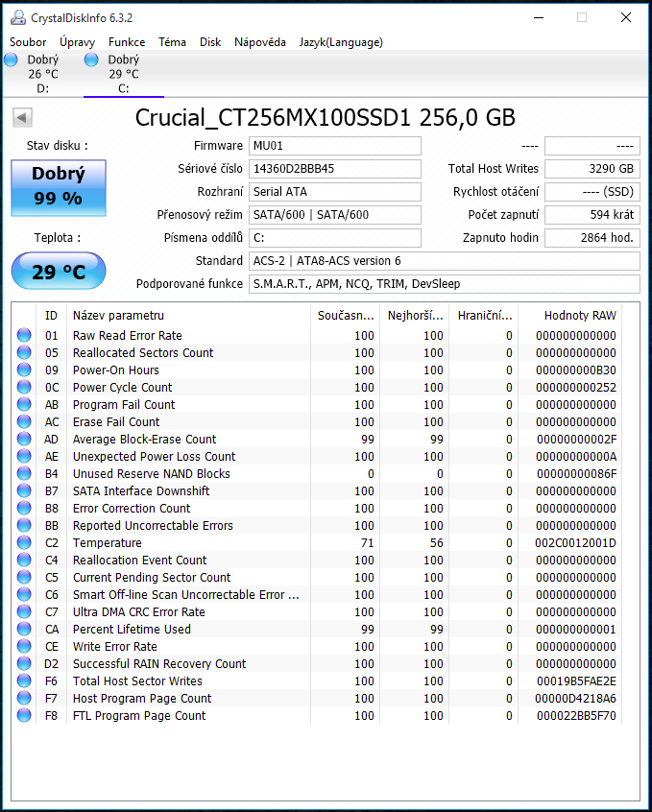Click the Rozhraní field showing Serial ATA
The height and width of the screenshot is (812, 652).
pyautogui.click(x=335, y=192)
